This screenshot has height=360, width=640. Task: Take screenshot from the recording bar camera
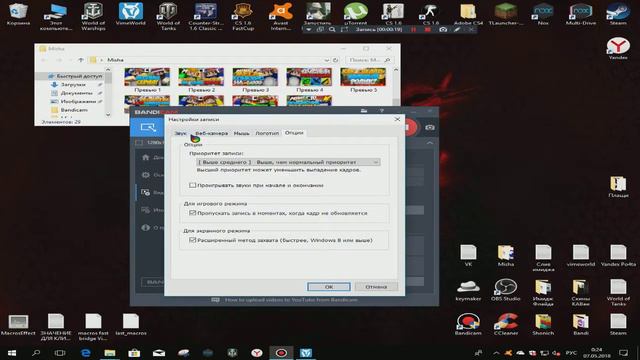[x=443, y=30]
